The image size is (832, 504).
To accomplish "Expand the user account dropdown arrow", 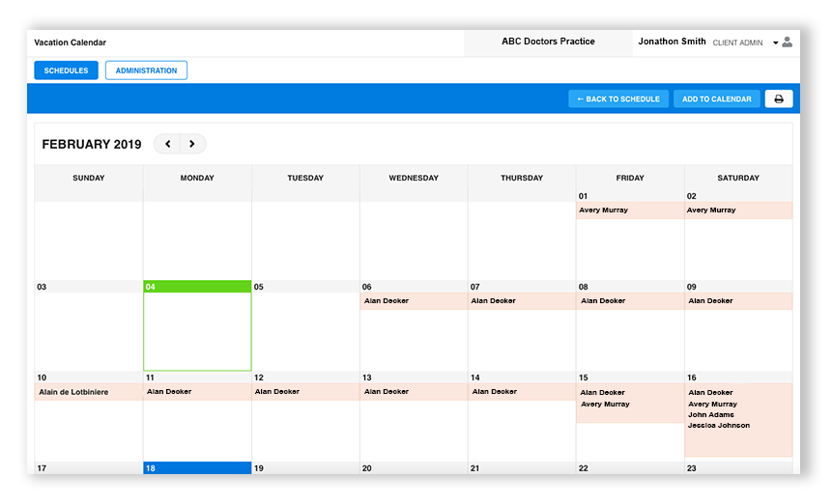I will (x=775, y=42).
